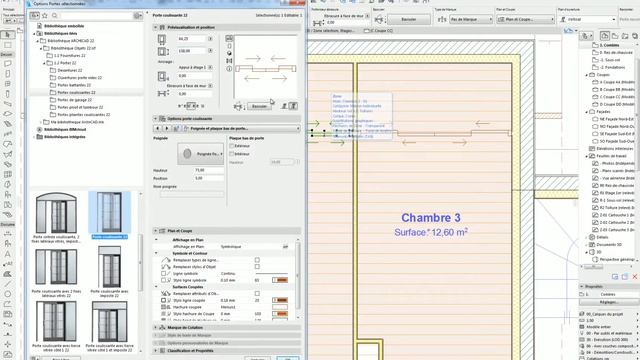
Task: Click the view map icon in the navigator
Action: pos(615,36)
